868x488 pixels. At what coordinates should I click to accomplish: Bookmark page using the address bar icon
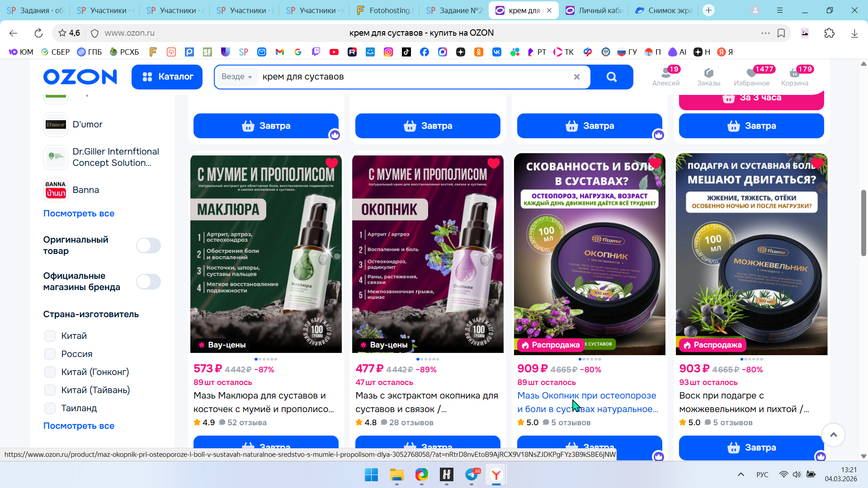[x=781, y=33]
